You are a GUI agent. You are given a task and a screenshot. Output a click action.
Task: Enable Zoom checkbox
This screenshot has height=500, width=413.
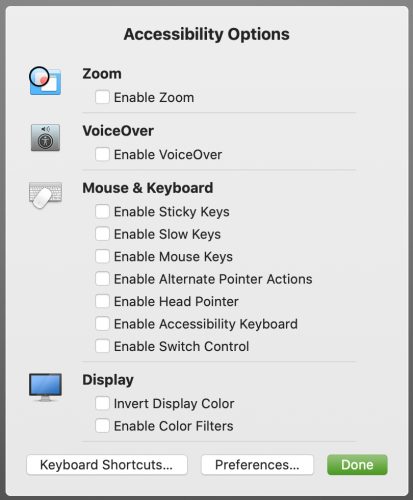[102, 97]
